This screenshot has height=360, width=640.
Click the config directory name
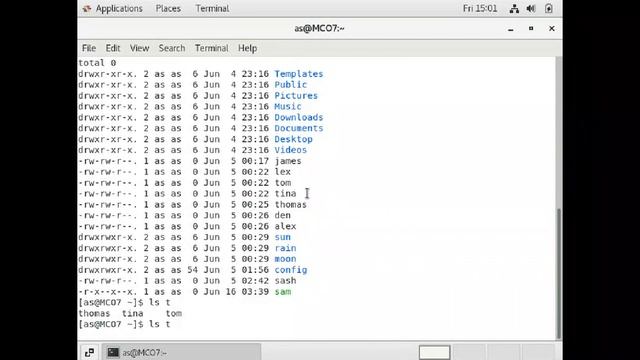[x=290, y=270]
